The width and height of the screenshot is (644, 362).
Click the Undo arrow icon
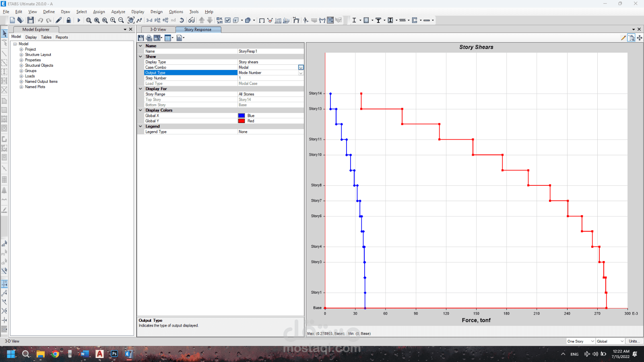coord(40,20)
